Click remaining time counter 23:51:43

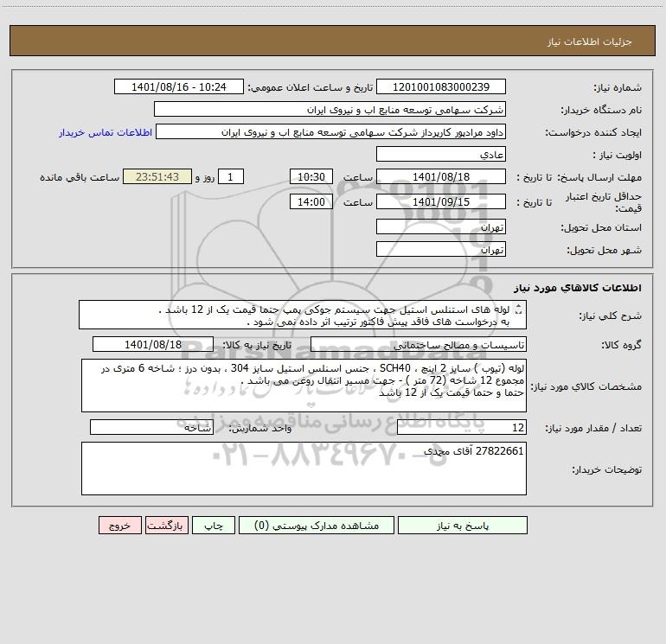point(157,176)
